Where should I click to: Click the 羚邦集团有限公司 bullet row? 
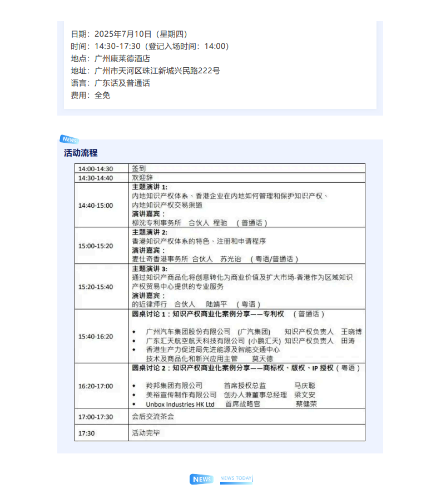224,386
